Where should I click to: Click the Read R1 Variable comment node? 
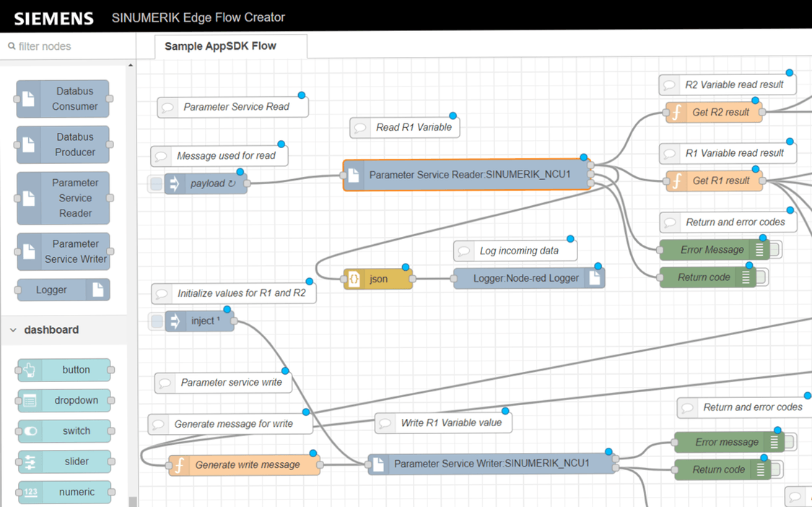pyautogui.click(x=404, y=127)
